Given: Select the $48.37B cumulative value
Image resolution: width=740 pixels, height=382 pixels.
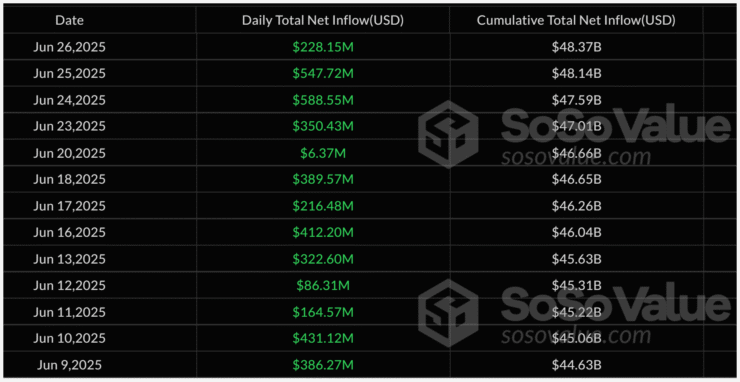Looking at the screenshot, I should tap(576, 47).
